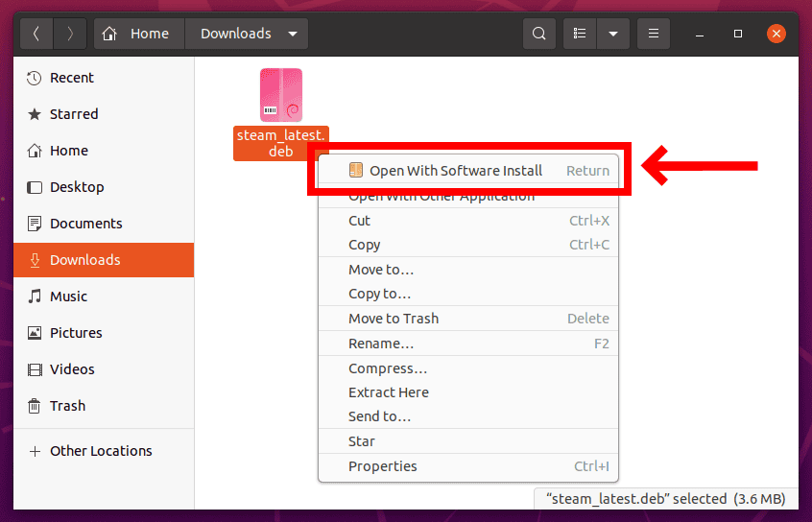Choose Rename… in the context menu
Image resolution: width=812 pixels, height=522 pixels.
[x=381, y=344]
